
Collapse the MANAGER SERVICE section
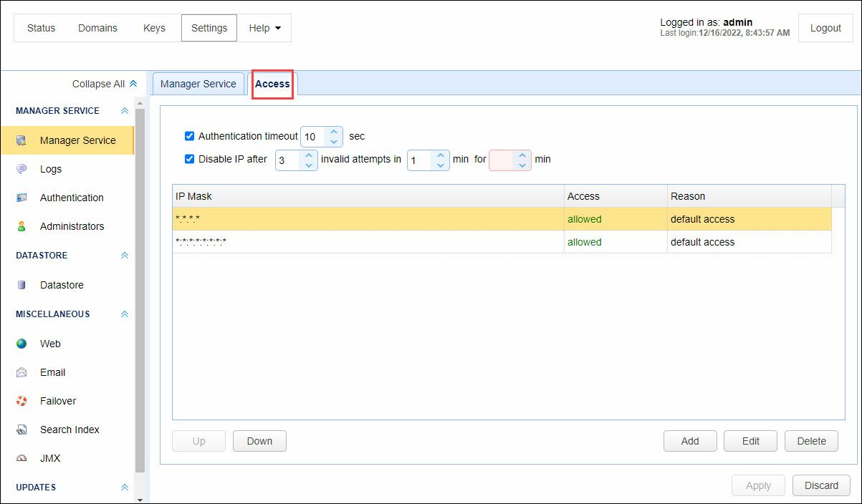click(125, 111)
